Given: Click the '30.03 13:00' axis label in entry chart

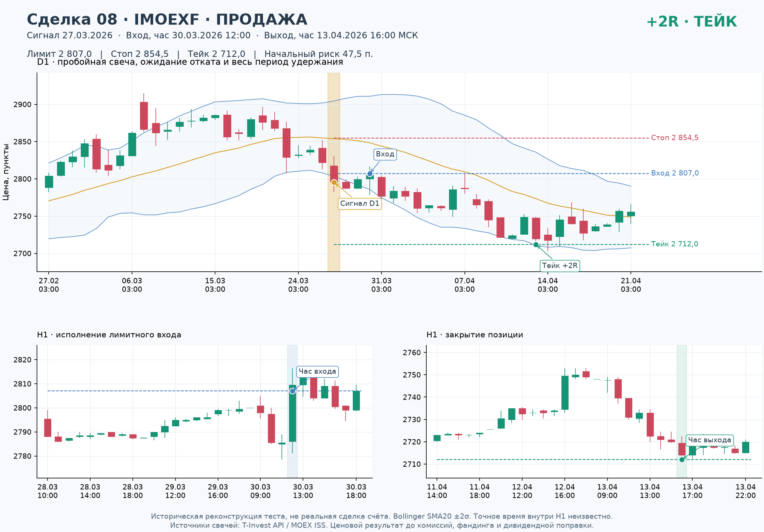Looking at the screenshot, I should point(303,491).
